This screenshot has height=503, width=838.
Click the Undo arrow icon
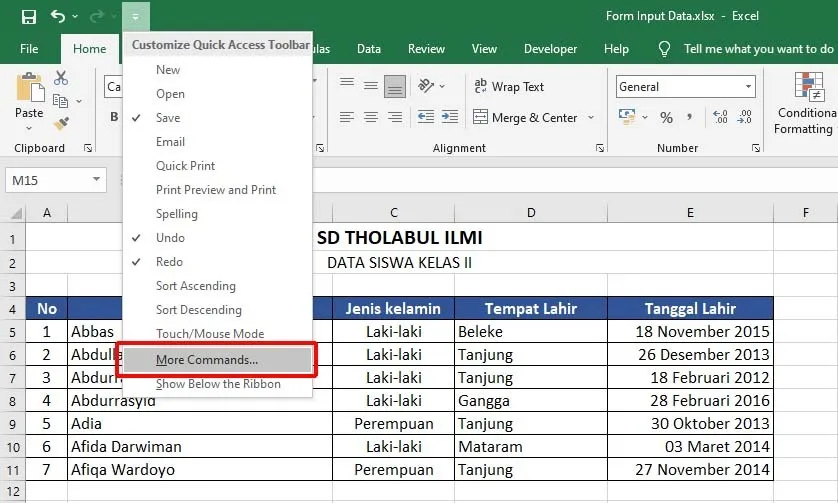point(58,17)
